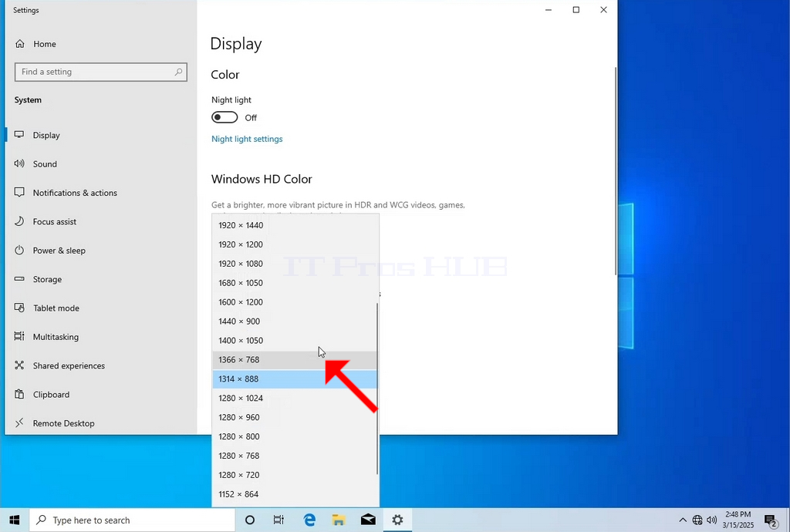Open the Power & sleep icon
790x532 pixels.
click(19, 250)
